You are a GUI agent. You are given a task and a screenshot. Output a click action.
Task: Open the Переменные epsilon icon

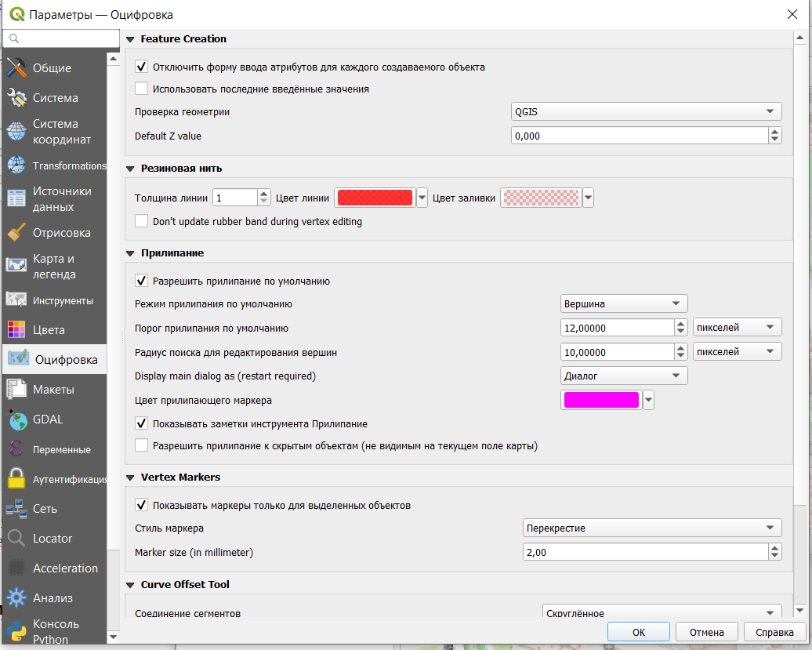tap(16, 449)
